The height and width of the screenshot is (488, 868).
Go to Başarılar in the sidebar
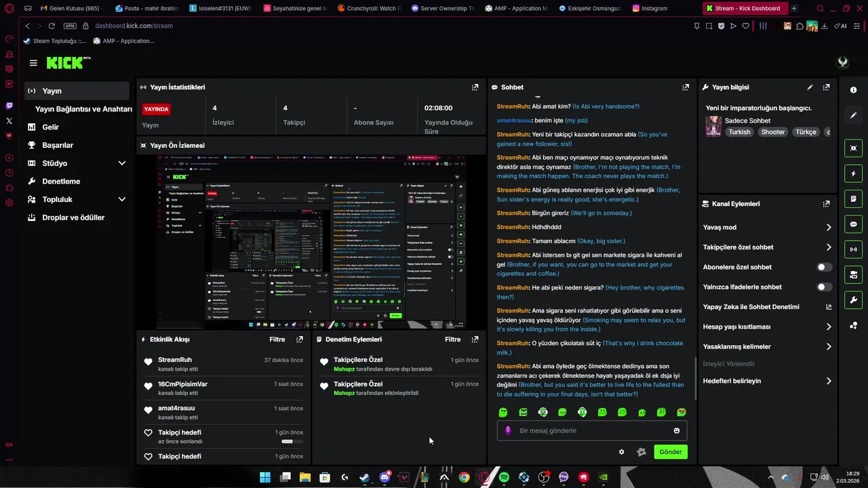click(x=58, y=145)
